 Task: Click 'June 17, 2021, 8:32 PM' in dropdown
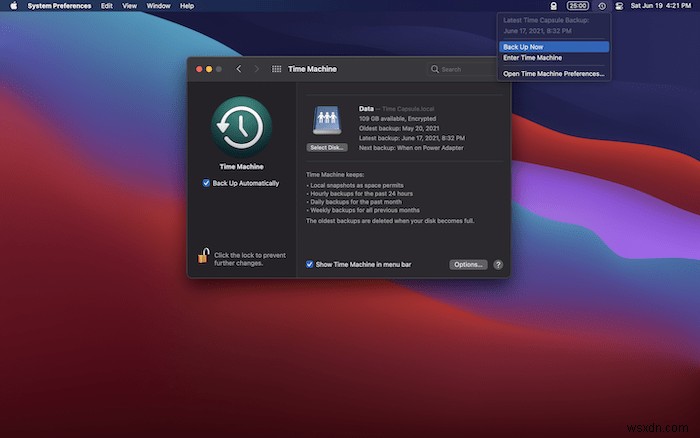(537, 31)
